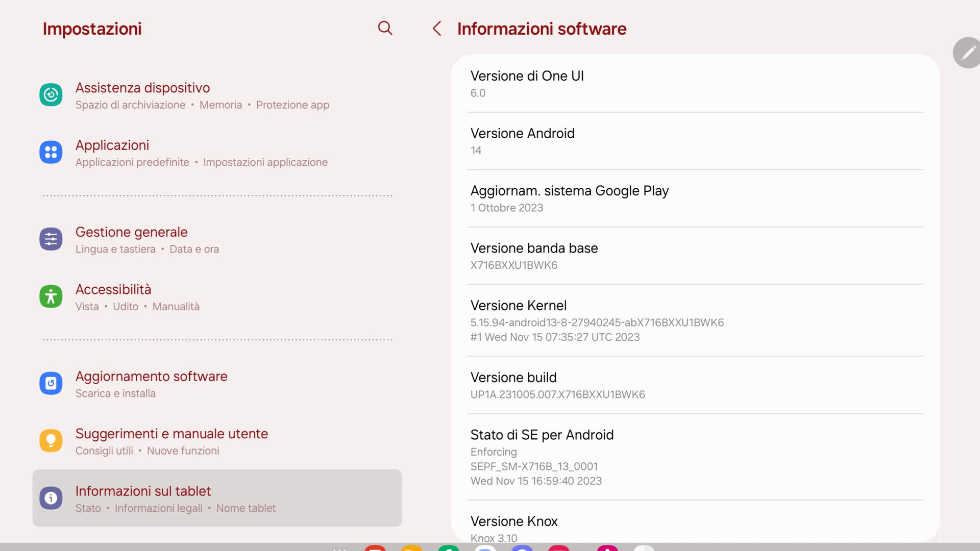
Task: Tap the floating pencil edit button
Action: [x=967, y=53]
